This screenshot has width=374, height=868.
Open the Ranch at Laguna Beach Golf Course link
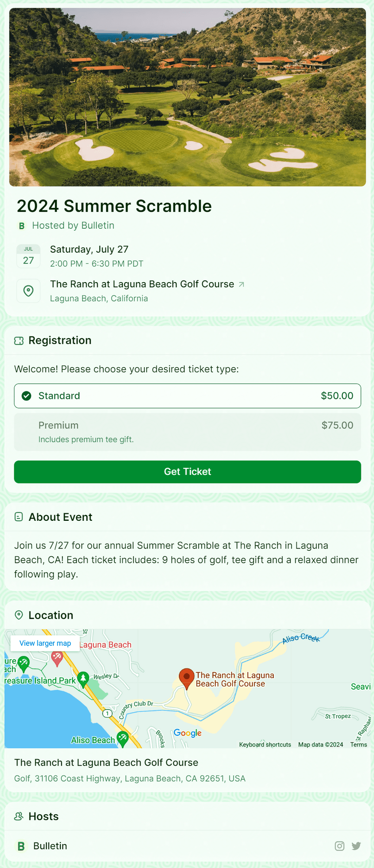(x=142, y=284)
